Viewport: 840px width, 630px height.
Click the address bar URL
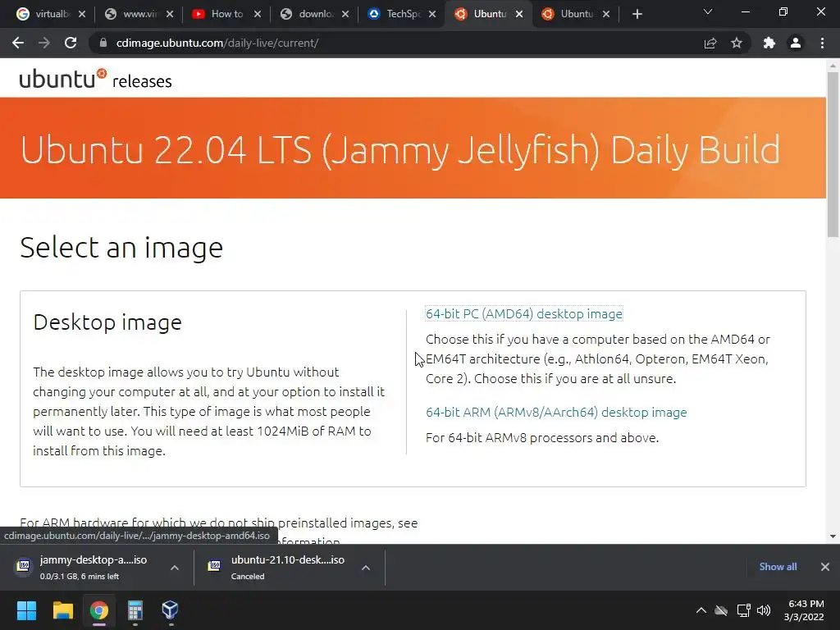pos(217,43)
